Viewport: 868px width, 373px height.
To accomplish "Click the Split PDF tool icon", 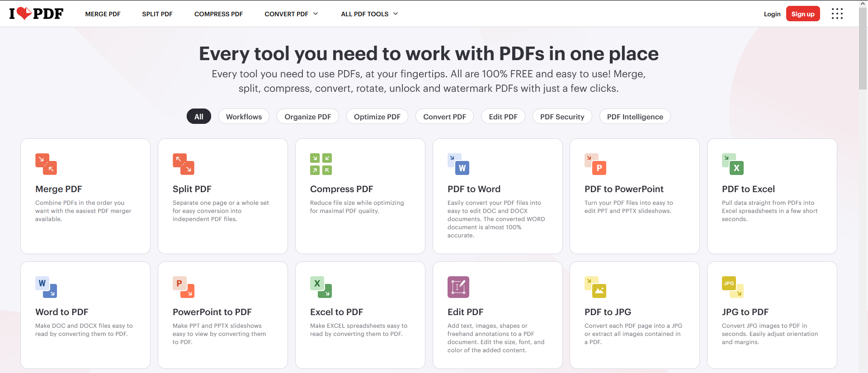I will click(x=184, y=164).
